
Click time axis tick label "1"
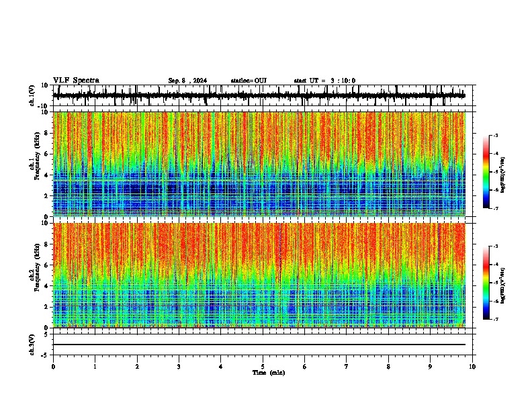(x=95, y=367)
